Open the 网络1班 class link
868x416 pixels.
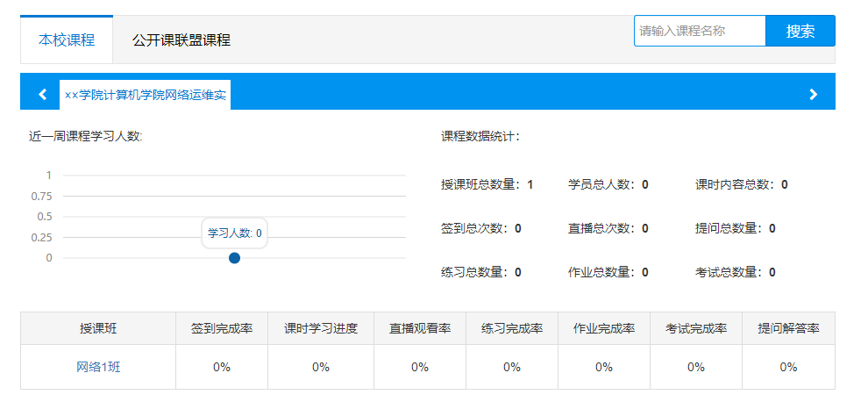pos(98,367)
